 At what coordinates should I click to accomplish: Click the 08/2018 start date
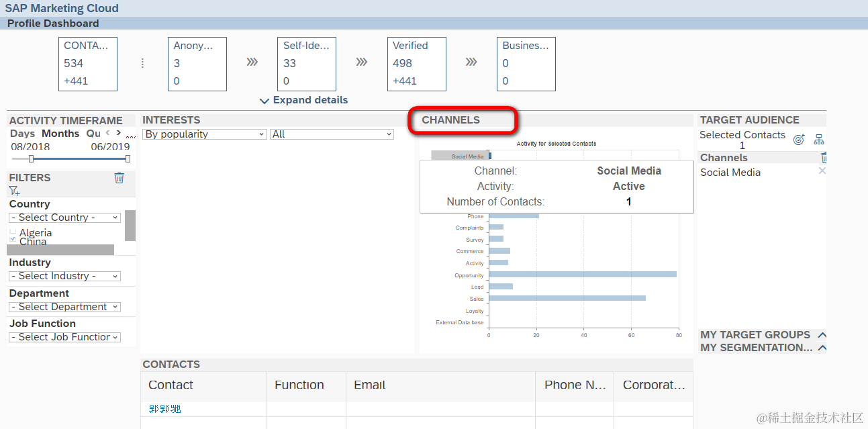tap(30, 146)
